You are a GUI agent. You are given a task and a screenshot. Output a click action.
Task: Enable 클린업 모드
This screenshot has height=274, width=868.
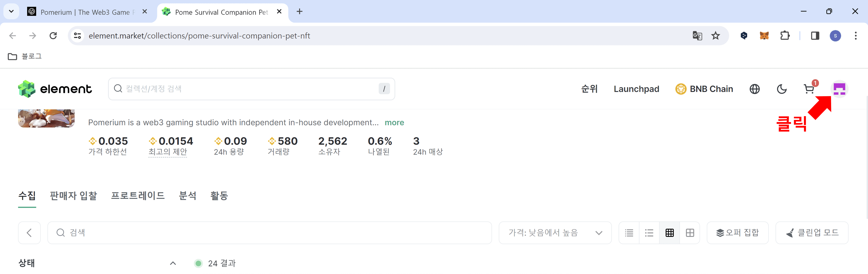tap(812, 233)
